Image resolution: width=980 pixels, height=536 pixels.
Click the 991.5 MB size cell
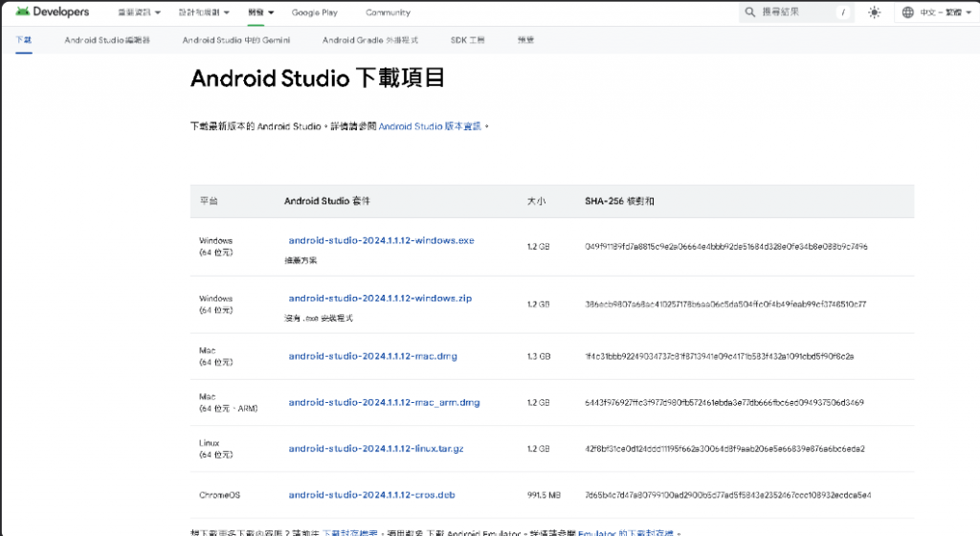[x=544, y=495]
